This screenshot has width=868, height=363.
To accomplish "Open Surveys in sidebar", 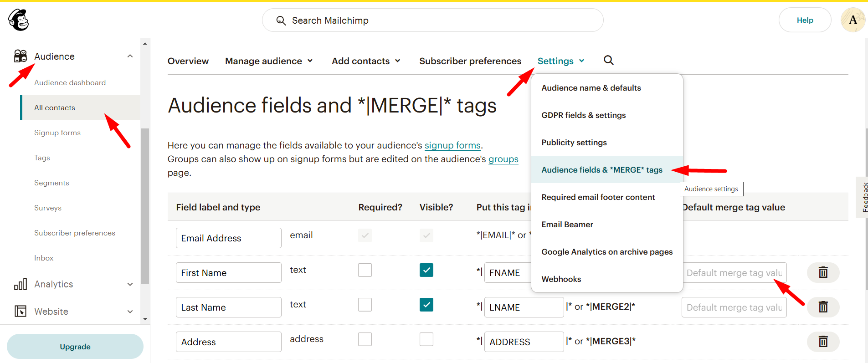I will point(48,208).
